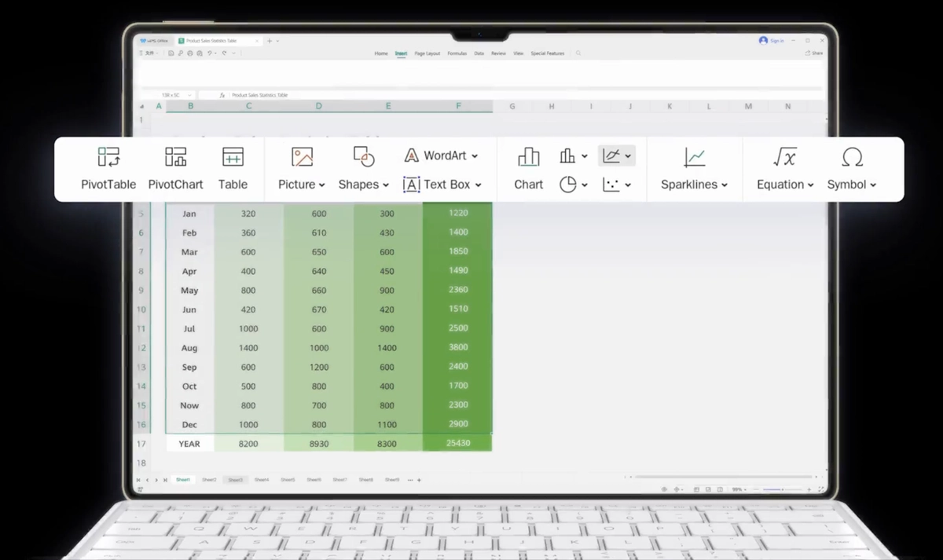Image resolution: width=943 pixels, height=560 pixels.
Task: Open the Insert ribbon tab
Action: point(401,53)
